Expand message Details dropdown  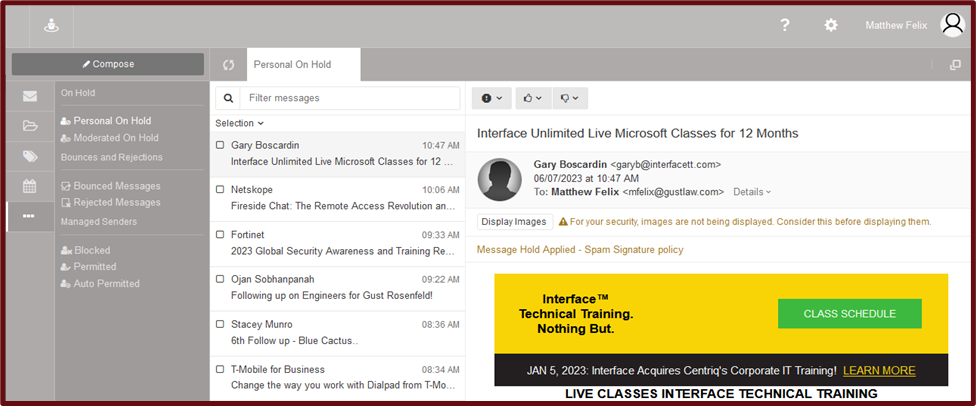coord(752,192)
